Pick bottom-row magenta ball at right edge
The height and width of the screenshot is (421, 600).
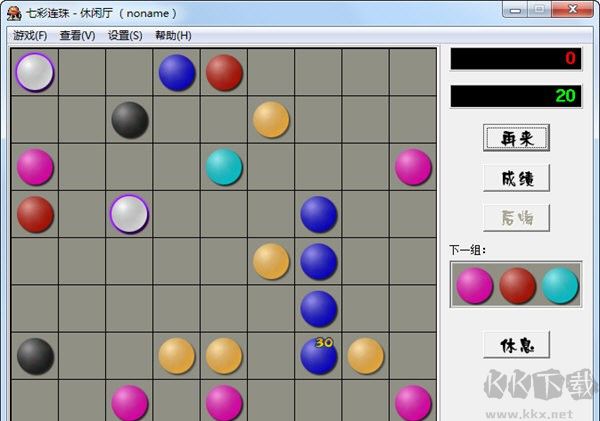coord(413,403)
